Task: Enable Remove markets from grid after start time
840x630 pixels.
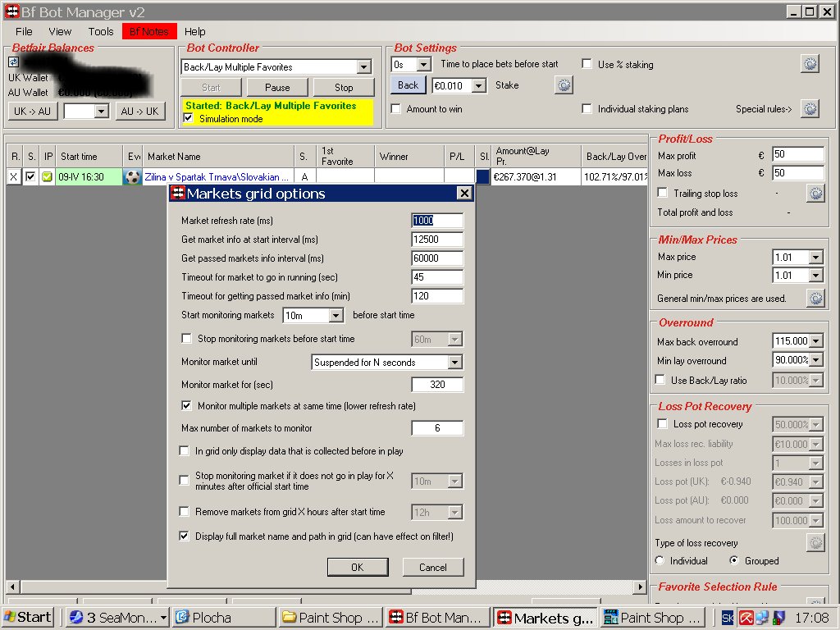Action: (x=185, y=512)
